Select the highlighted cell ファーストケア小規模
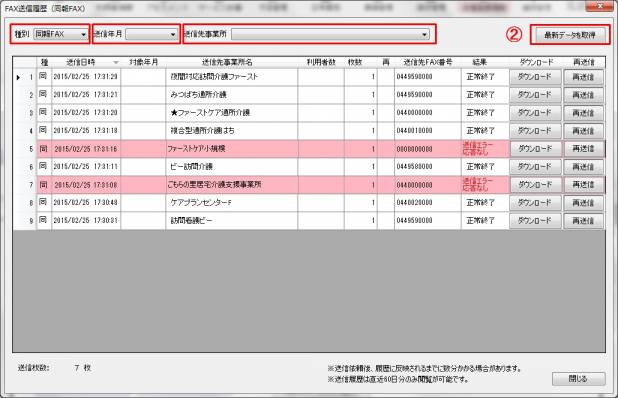This screenshot has height=398, width=618. [232, 149]
